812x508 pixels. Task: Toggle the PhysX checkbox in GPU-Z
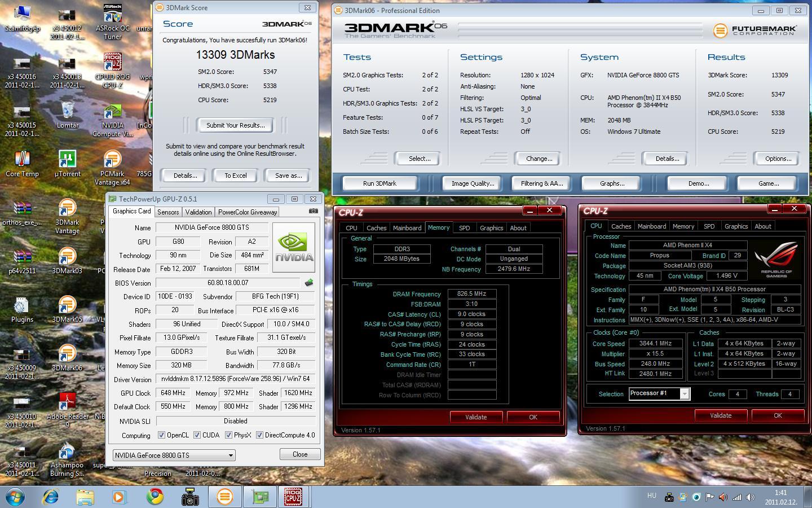[228, 435]
